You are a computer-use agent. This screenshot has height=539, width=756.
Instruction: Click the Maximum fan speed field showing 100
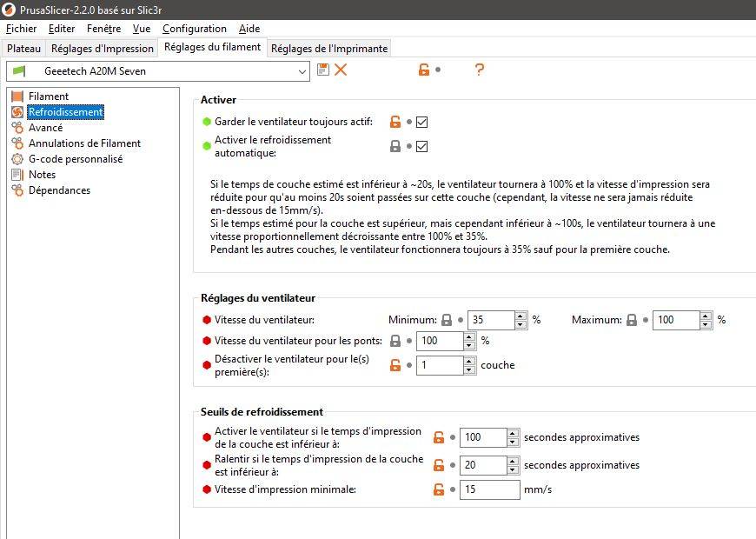675,320
